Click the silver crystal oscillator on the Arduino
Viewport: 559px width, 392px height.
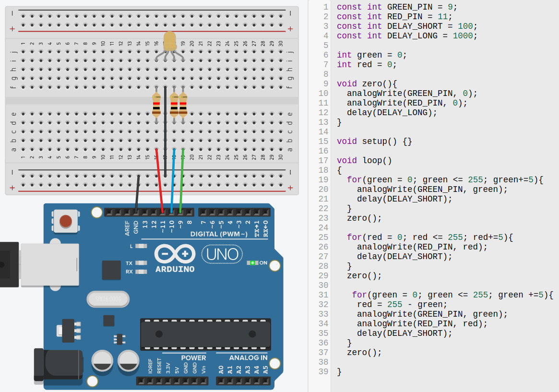107,299
